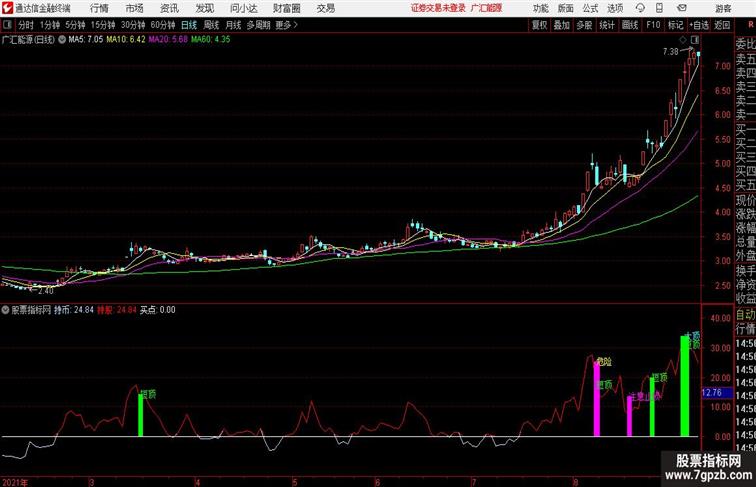Open the 问小达 menu
The height and width of the screenshot is (487, 756).
243,8
